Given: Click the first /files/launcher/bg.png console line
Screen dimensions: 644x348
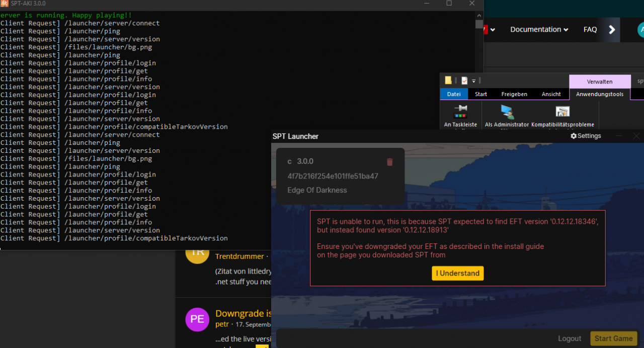Looking at the screenshot, I should pyautogui.click(x=76, y=47).
